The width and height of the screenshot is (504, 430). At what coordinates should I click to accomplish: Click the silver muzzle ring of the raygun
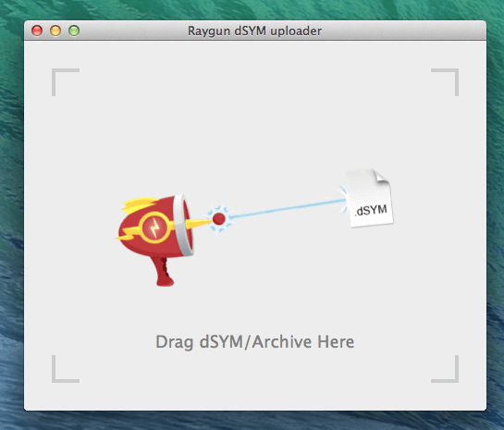pyautogui.click(x=183, y=225)
